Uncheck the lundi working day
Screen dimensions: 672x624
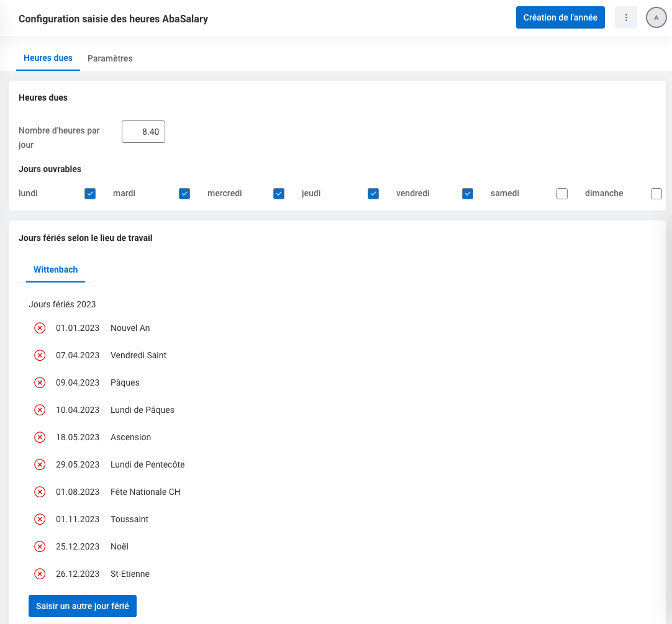[x=90, y=194]
